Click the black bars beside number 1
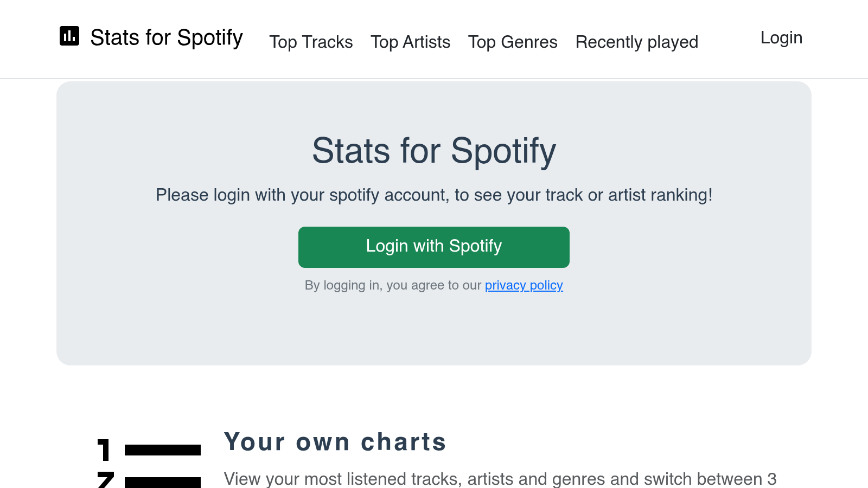This screenshot has height=488, width=868. pyautogui.click(x=163, y=449)
